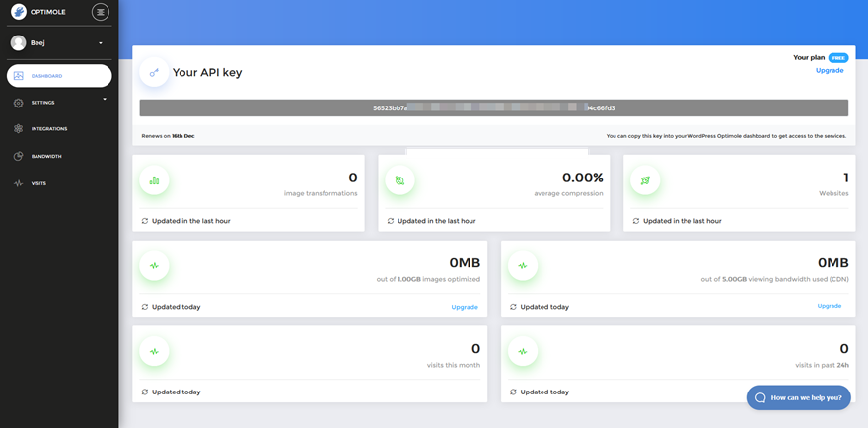Click the images optimized pulse icon
The height and width of the screenshot is (428, 868).
154,265
